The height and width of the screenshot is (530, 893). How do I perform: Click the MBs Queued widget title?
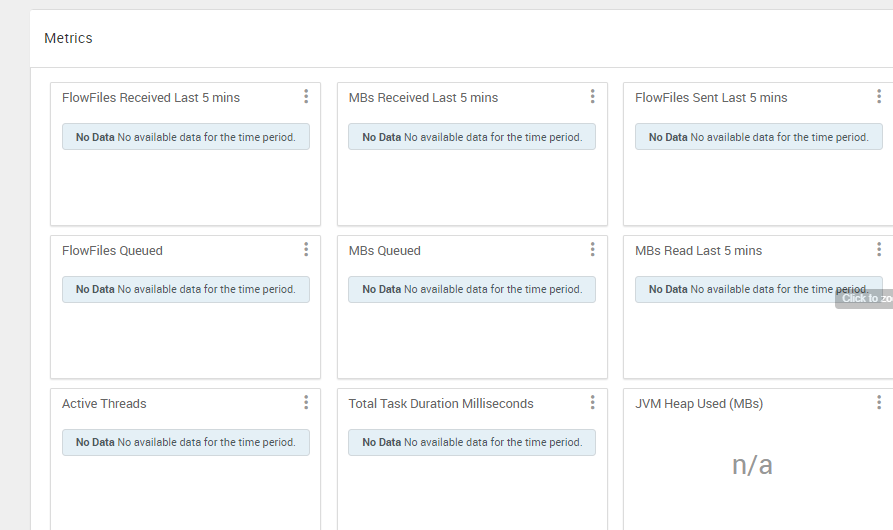click(x=385, y=251)
